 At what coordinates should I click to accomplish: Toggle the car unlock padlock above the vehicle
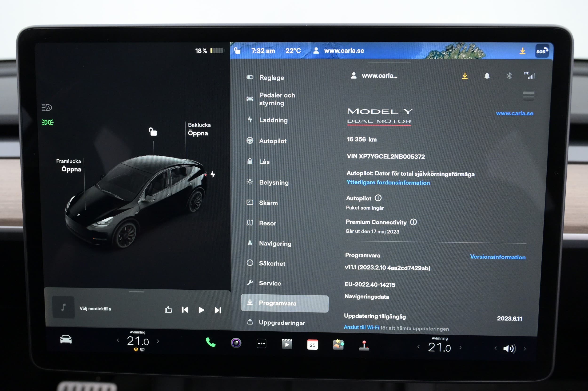[x=153, y=132]
